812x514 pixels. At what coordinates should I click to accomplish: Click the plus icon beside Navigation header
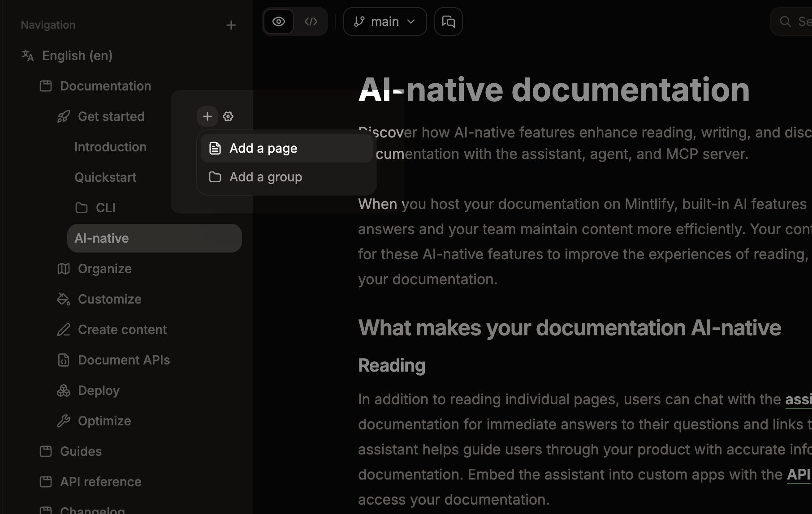(231, 25)
